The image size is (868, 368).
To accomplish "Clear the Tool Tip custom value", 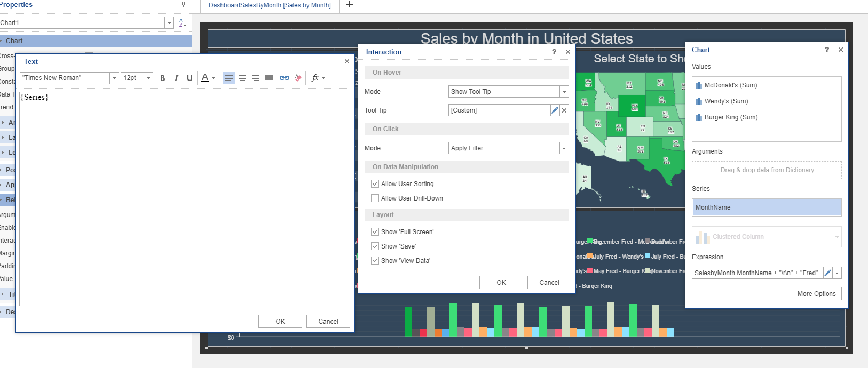I will coord(564,110).
